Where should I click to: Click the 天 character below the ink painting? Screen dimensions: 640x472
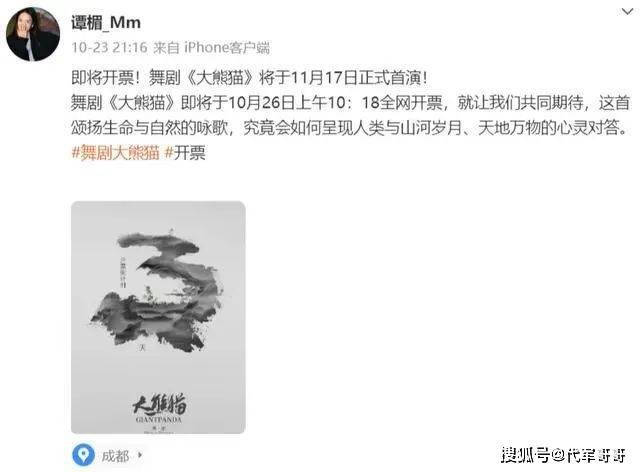pos(142,348)
